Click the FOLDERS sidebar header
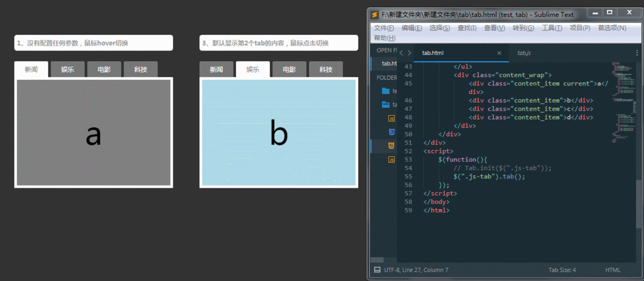 (x=387, y=78)
